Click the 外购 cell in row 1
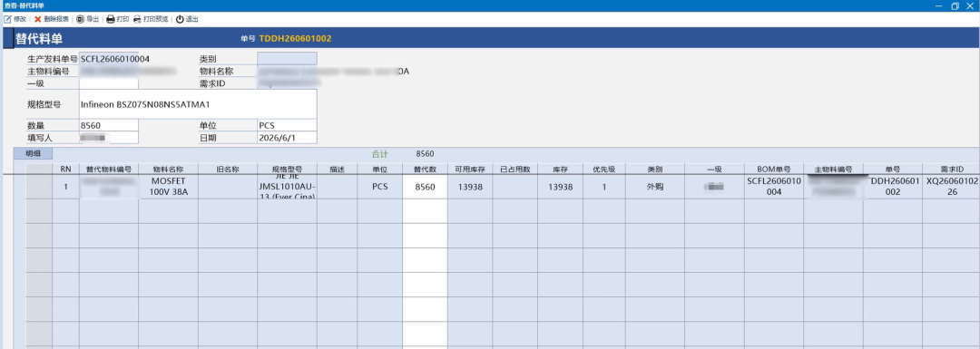Screen dimensions: 980x349 655,187
